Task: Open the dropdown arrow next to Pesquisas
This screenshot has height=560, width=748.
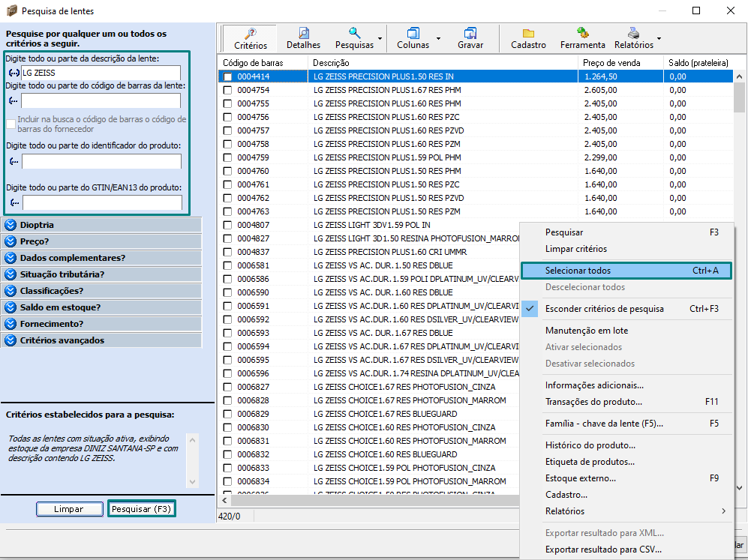Action: coord(380,38)
